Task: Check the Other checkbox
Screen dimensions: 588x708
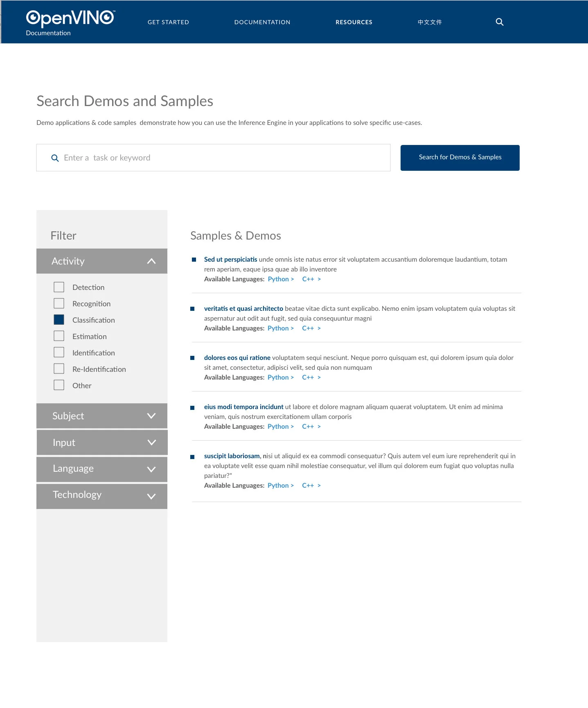Action: point(59,385)
